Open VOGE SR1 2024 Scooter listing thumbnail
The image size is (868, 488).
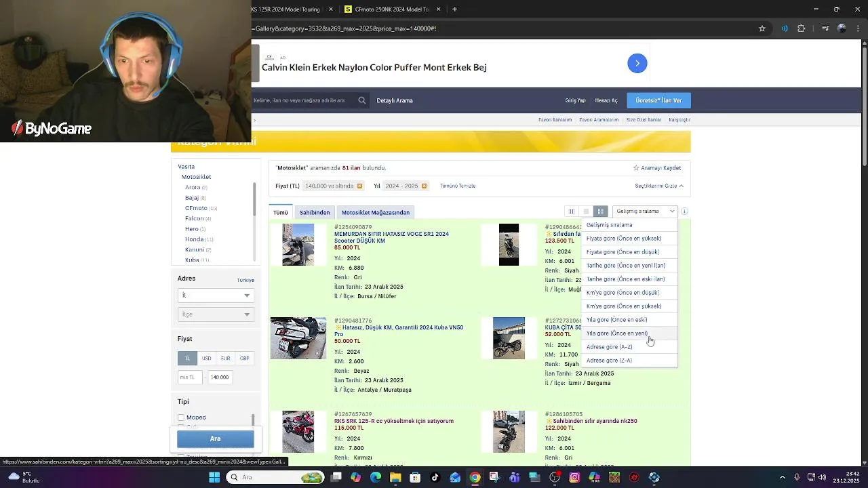(298, 245)
